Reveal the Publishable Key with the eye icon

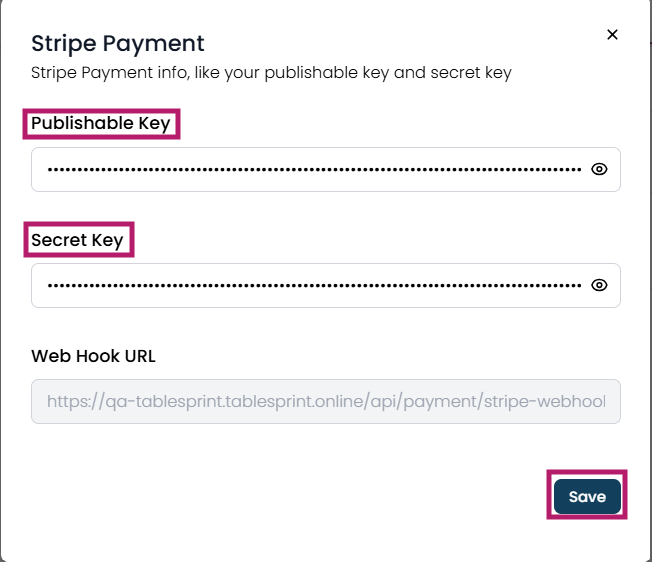(x=599, y=169)
